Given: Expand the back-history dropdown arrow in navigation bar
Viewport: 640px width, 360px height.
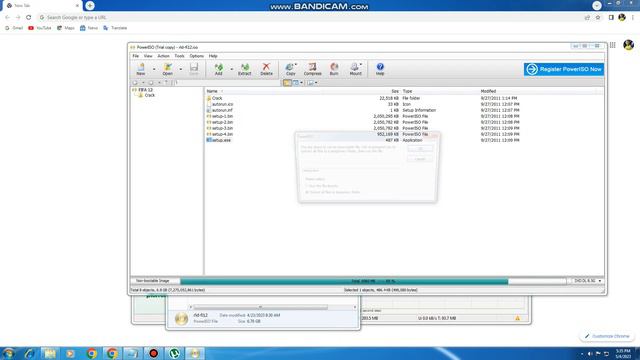Looking at the screenshot, I should coord(143,83).
